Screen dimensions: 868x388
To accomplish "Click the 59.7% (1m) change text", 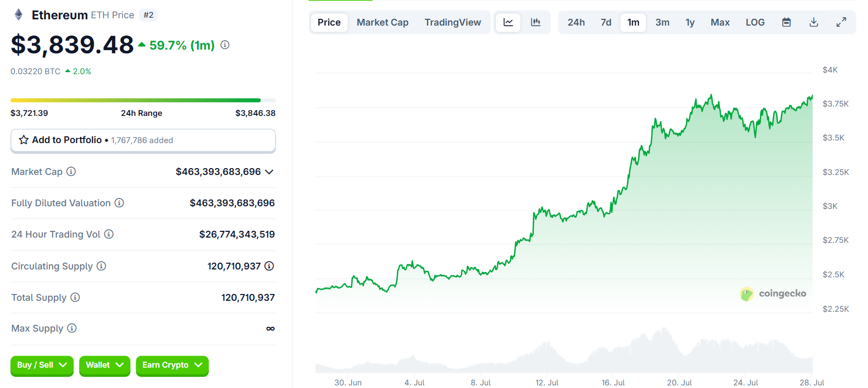I will (x=182, y=45).
